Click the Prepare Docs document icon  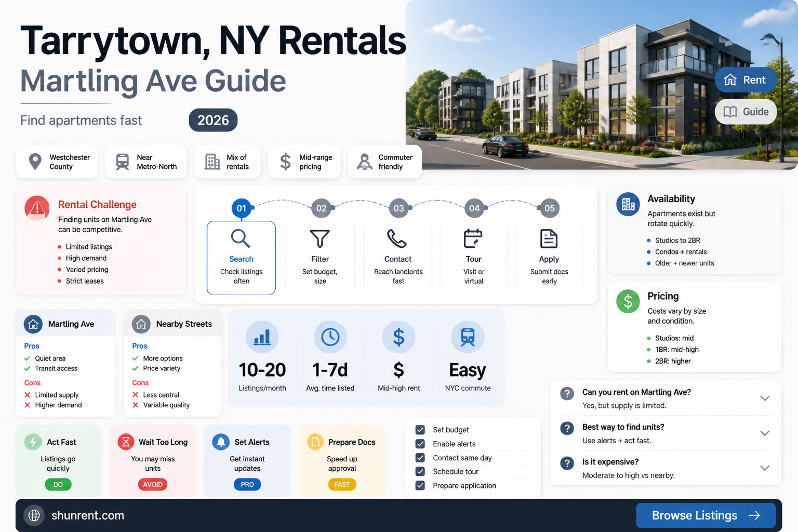tap(315, 442)
